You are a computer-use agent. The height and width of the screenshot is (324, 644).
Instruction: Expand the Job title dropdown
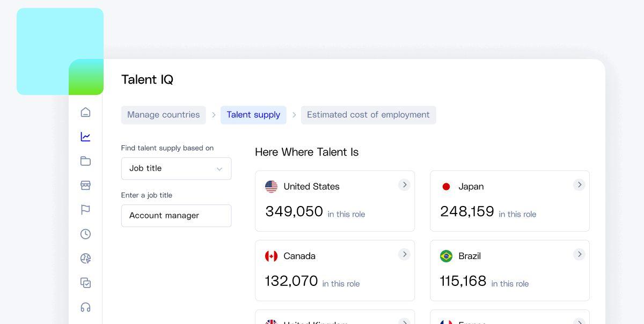pos(176,168)
